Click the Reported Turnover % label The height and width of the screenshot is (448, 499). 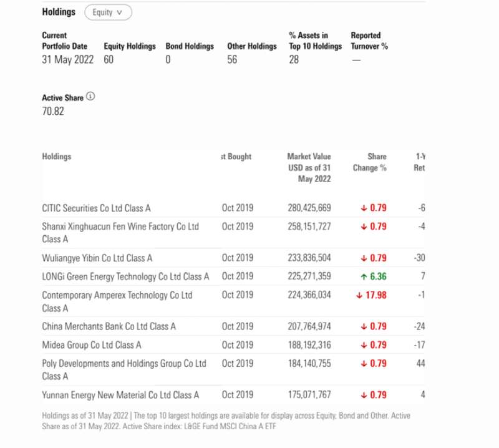[369, 41]
